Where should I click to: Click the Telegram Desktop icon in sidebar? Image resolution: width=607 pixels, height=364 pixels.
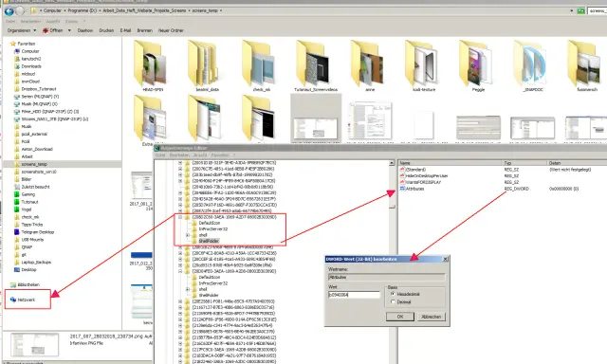point(17,231)
